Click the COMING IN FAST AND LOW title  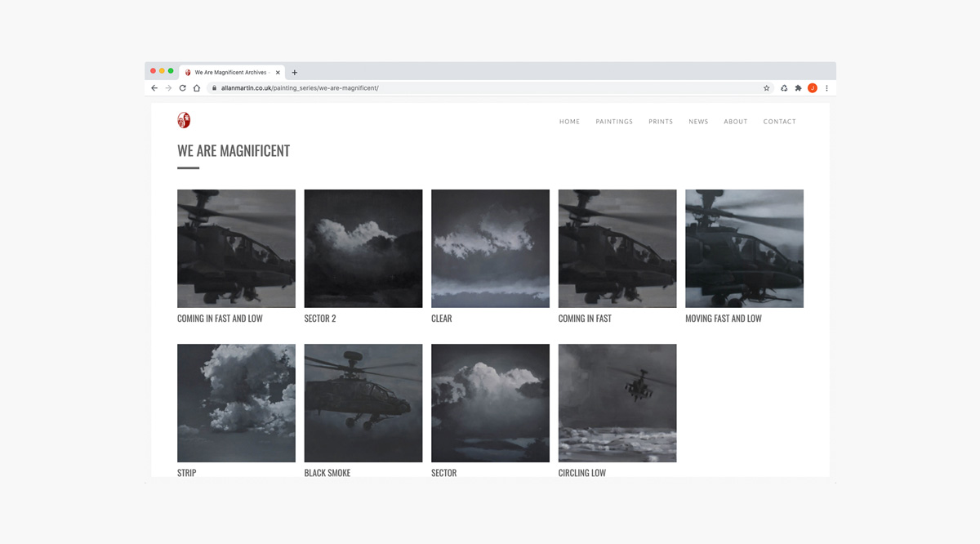(x=220, y=319)
